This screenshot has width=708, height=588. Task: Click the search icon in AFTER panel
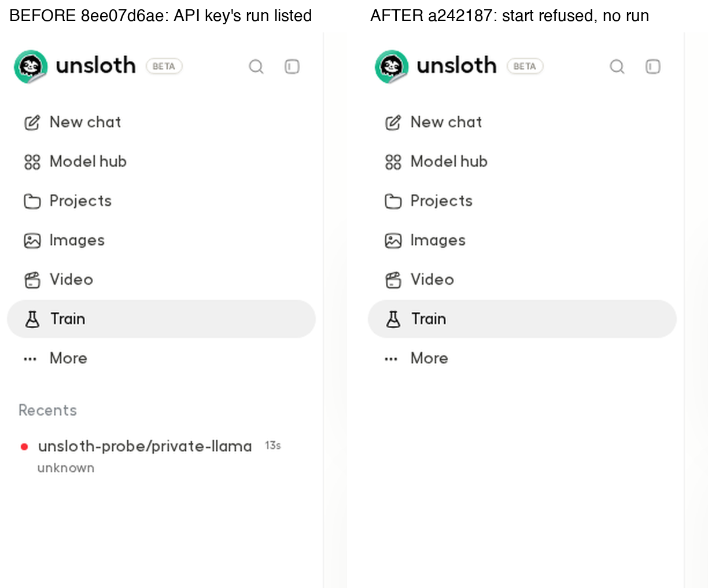tap(617, 67)
